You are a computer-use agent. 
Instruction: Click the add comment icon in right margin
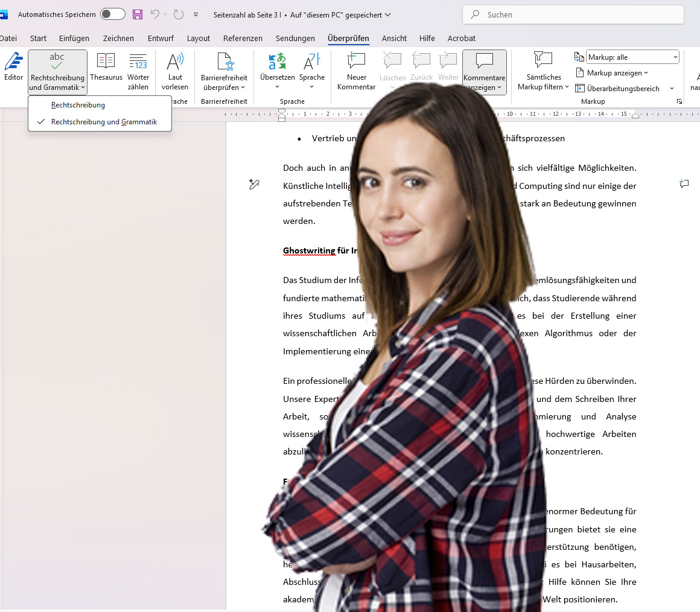point(684,184)
